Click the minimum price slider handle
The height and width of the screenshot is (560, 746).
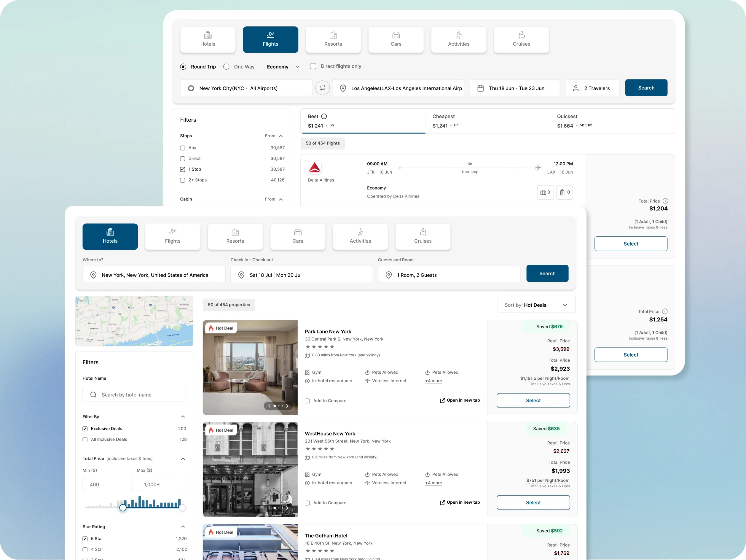tap(123, 508)
